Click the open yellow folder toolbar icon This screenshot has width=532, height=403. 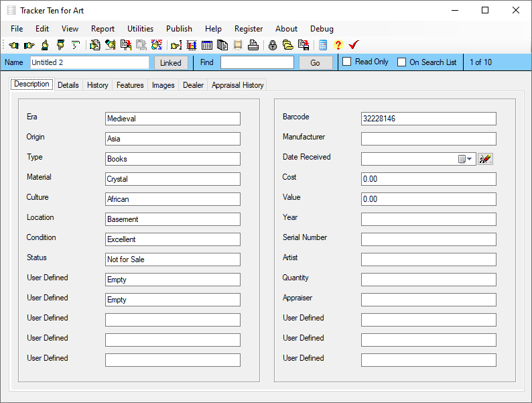click(x=288, y=46)
